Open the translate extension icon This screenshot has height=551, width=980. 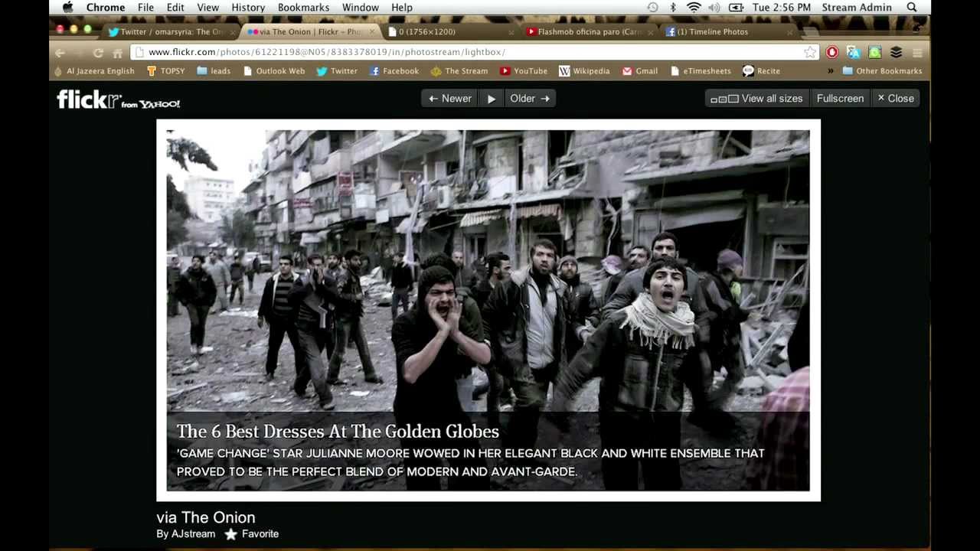point(854,52)
